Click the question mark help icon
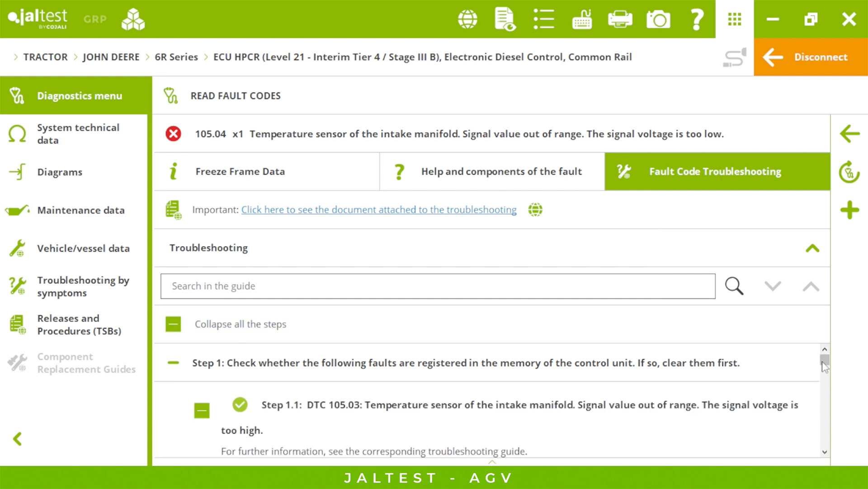This screenshot has height=489, width=868. (697, 19)
